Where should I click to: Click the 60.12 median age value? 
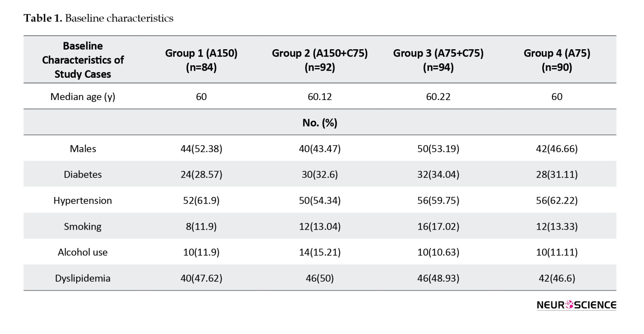(319, 97)
